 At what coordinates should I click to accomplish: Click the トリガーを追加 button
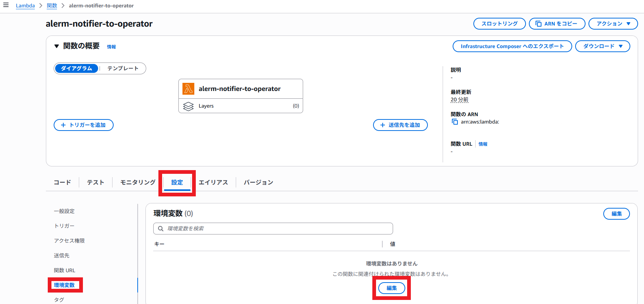click(84, 125)
